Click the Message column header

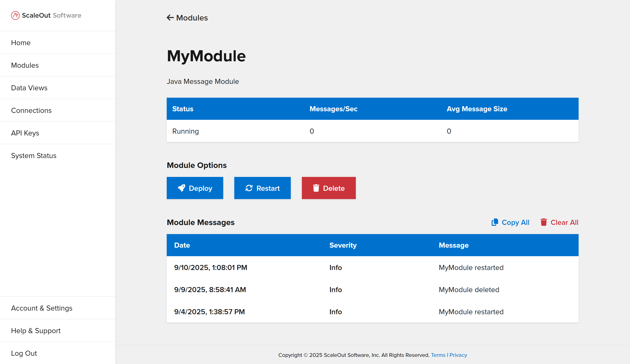(x=454, y=245)
